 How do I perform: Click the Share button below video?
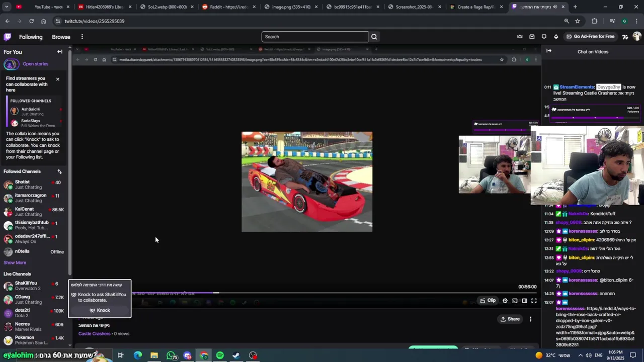coord(510,319)
